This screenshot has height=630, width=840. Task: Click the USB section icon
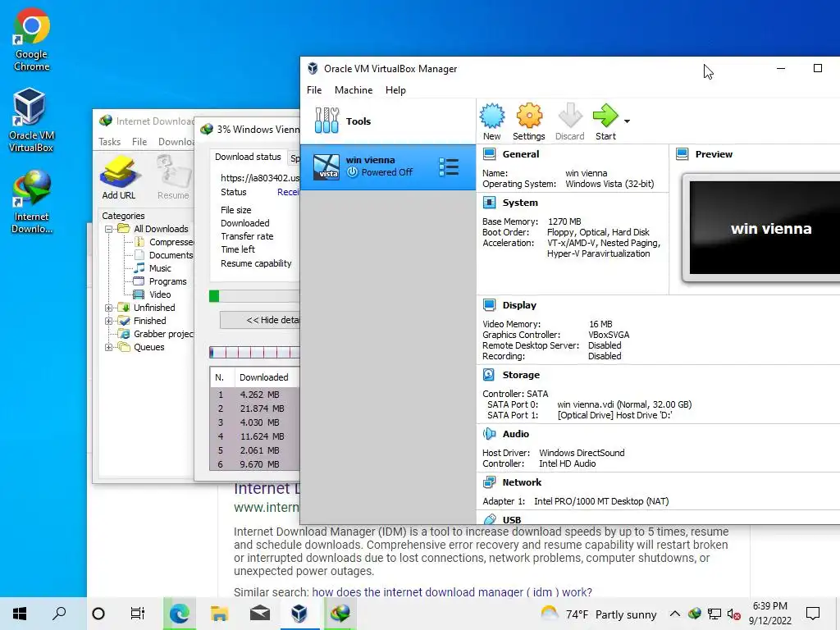pos(489,519)
